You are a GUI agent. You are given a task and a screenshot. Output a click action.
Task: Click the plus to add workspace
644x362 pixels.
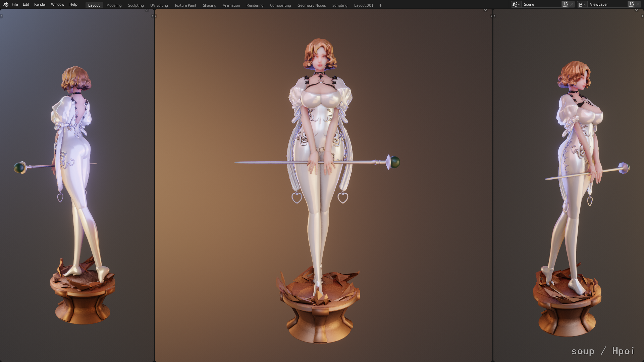380,5
